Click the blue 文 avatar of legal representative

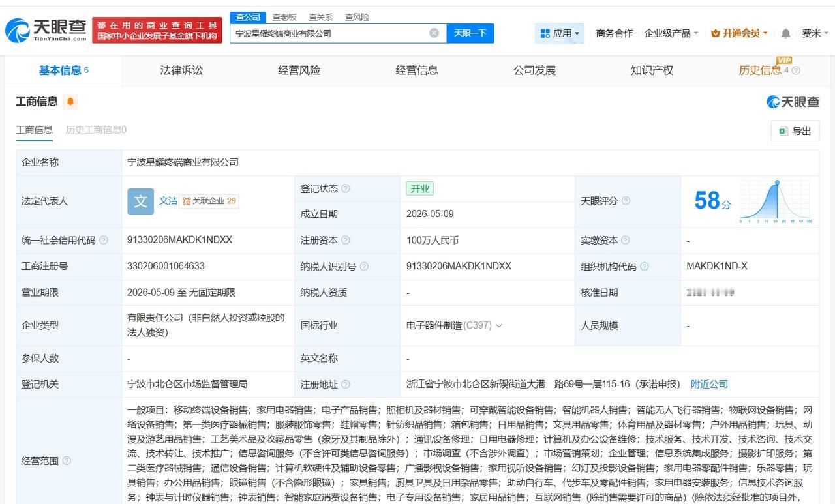click(140, 201)
